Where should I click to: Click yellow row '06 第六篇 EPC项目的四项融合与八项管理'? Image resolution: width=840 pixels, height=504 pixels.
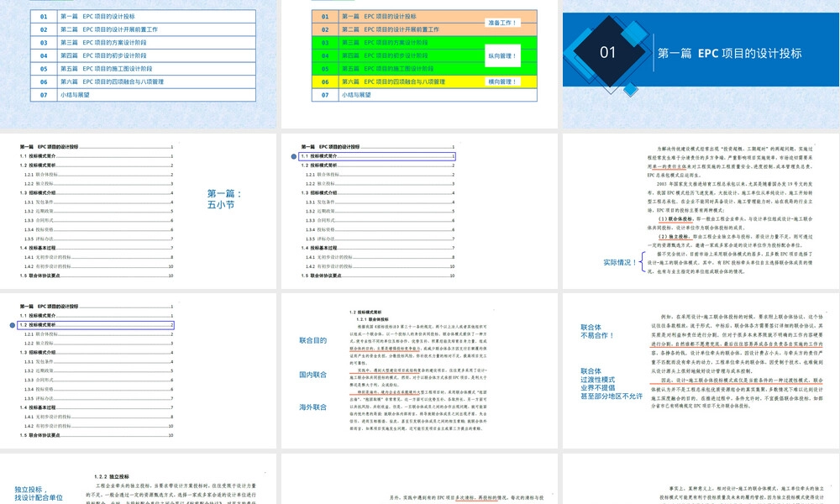[424, 81]
